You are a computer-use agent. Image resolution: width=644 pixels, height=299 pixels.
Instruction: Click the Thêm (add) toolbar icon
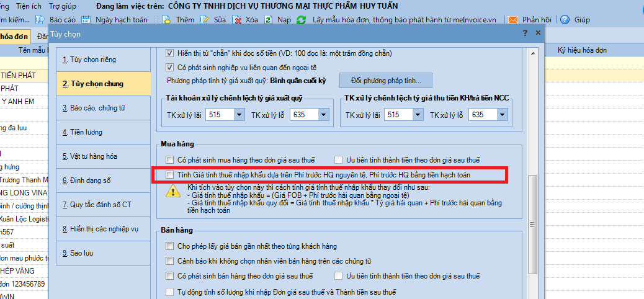[167, 20]
